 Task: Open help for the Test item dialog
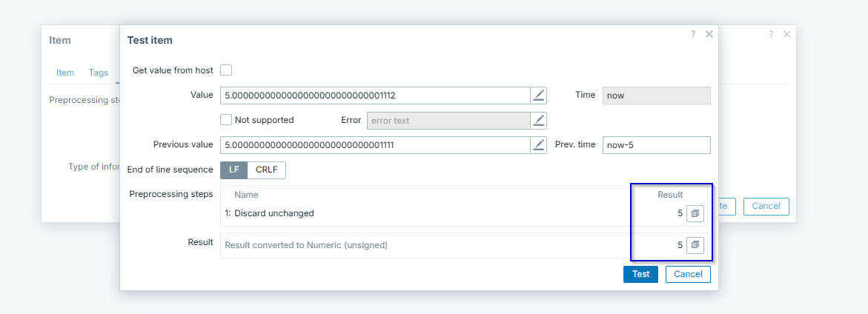[x=693, y=34]
